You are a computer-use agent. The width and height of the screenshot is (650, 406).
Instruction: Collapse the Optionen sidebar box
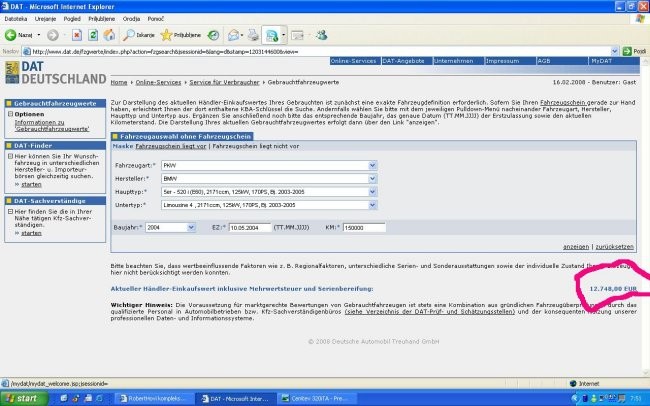pos(11,114)
